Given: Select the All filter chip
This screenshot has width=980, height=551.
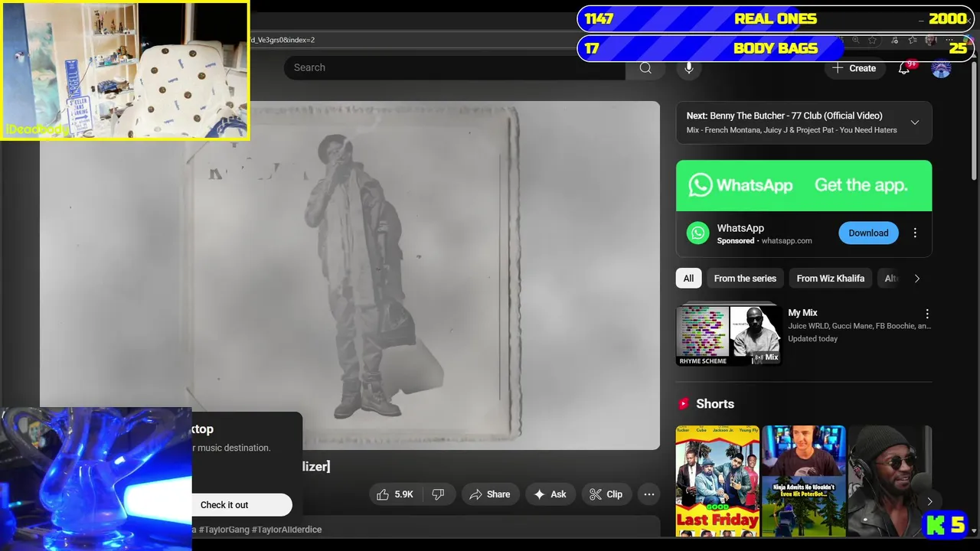Looking at the screenshot, I should (x=688, y=279).
